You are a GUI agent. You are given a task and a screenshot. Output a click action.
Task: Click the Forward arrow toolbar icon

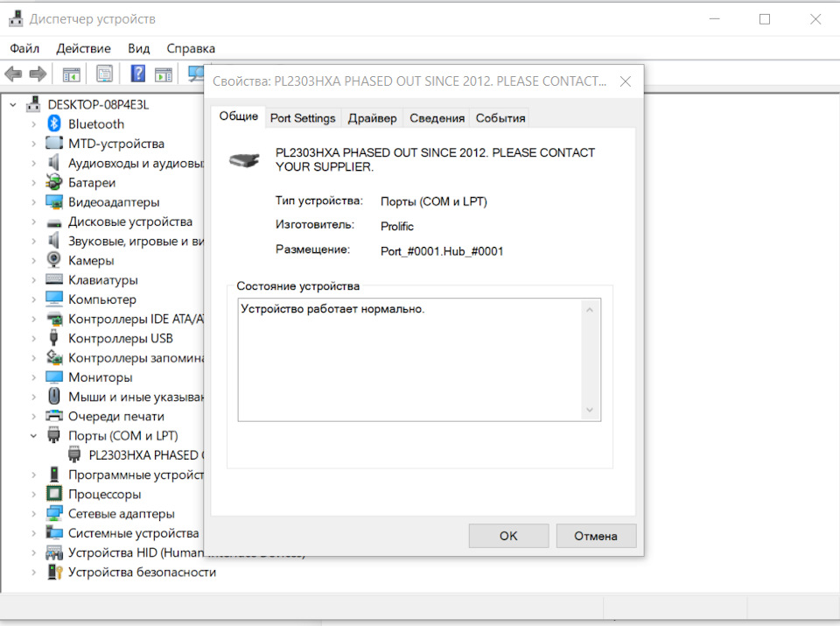pyautogui.click(x=38, y=74)
